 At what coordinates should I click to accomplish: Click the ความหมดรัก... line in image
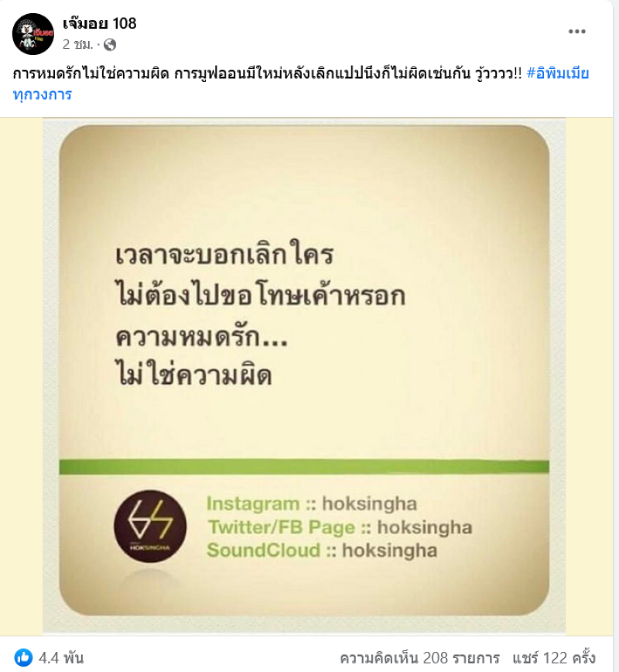(x=201, y=337)
